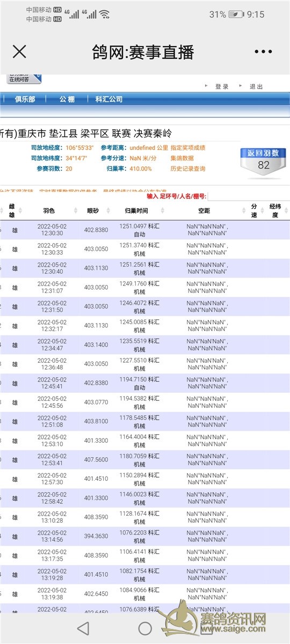290x644 pixels.
Task: Close the 鸽网 live page with X
Action: pyautogui.click(x=19, y=52)
